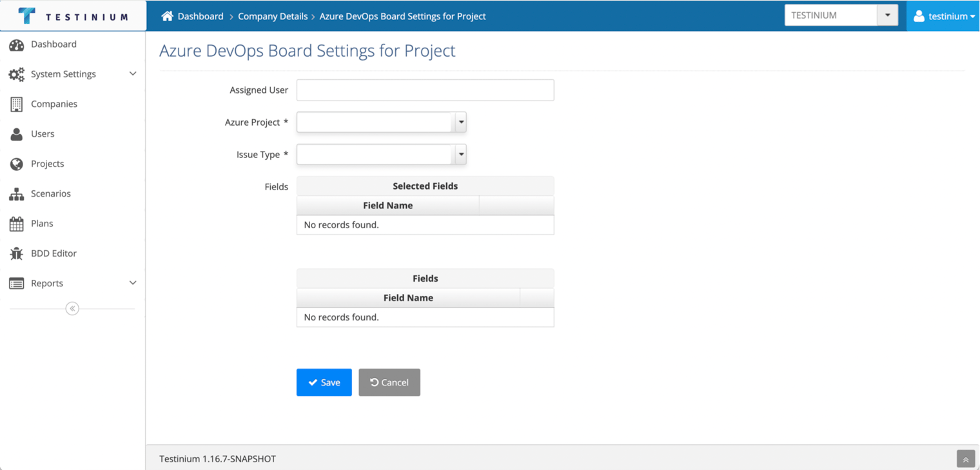This screenshot has height=470, width=980.
Task: Click No records found in lower Fields table
Action: (342, 317)
